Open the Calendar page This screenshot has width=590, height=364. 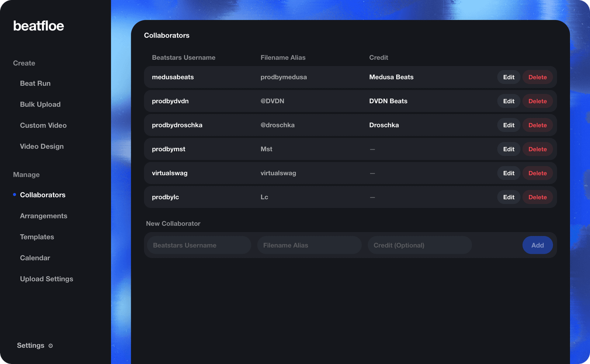35,258
